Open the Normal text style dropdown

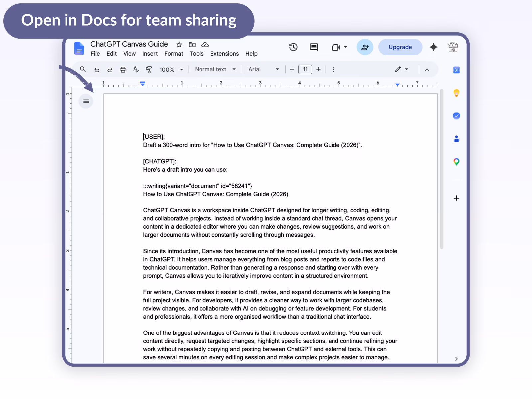click(215, 69)
